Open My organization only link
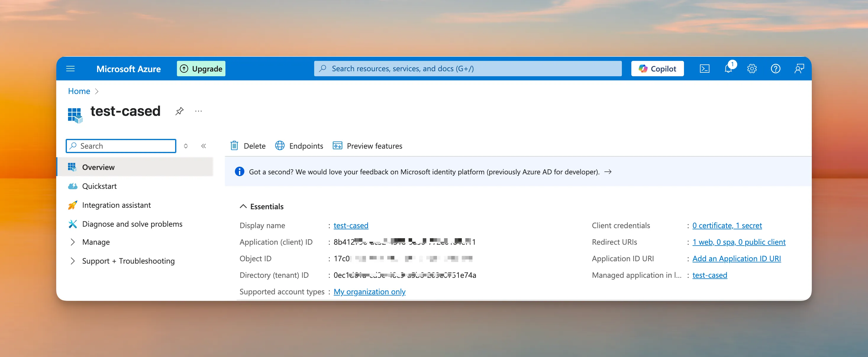868x357 pixels. point(369,292)
